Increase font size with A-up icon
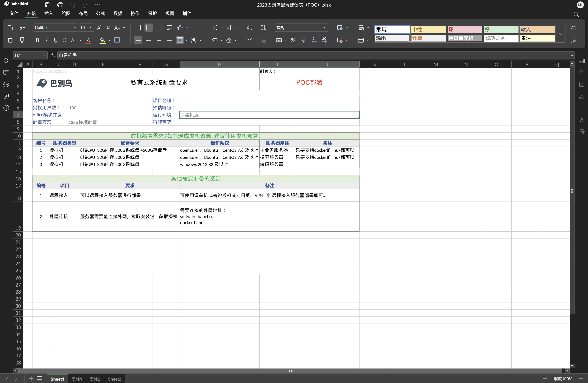 pos(99,28)
